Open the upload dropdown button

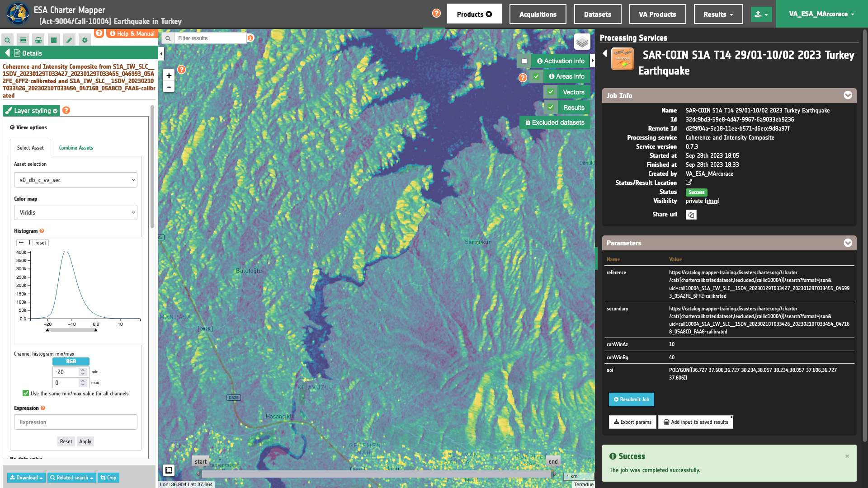click(761, 14)
